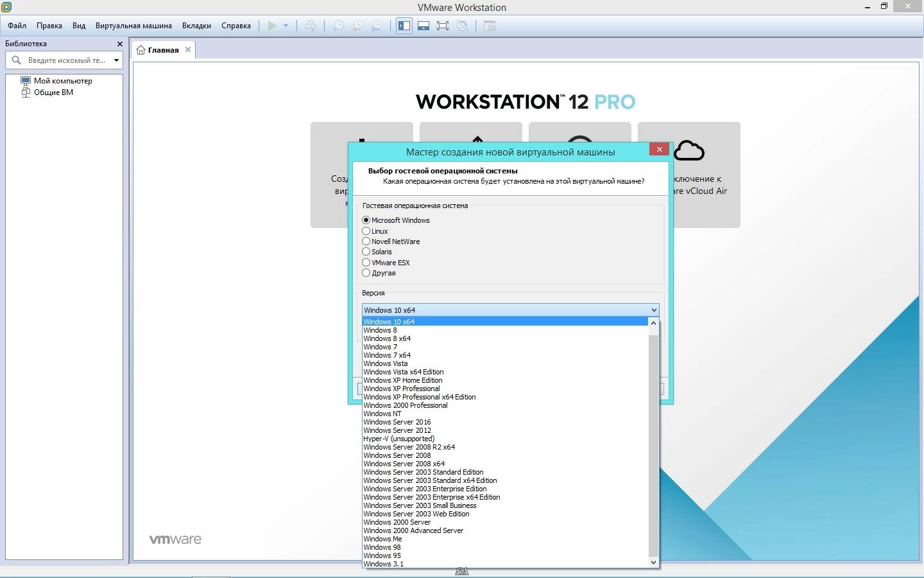Screen dimensions: 924x578
Task: Choose Windows Server 2003 Small Business
Action: pos(506,505)
